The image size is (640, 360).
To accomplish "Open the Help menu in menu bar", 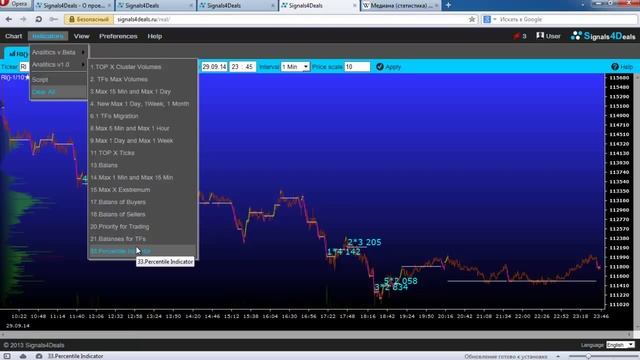I will (155, 36).
